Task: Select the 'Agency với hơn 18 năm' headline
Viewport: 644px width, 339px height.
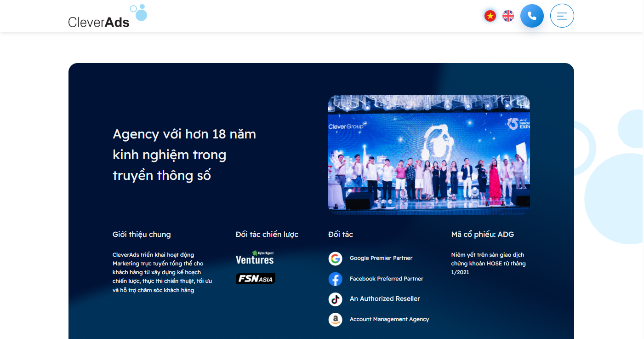Action: click(x=184, y=155)
